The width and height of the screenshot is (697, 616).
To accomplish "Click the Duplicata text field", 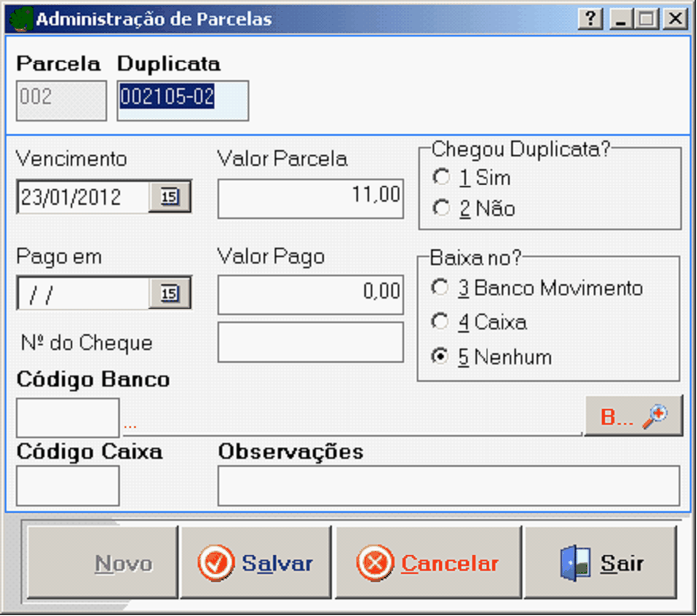I will [x=183, y=100].
